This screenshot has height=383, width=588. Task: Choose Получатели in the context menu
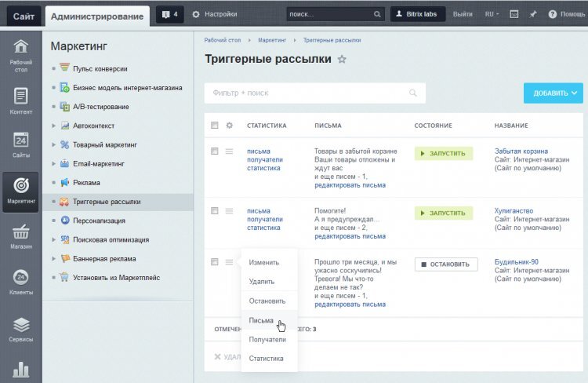[269, 340]
